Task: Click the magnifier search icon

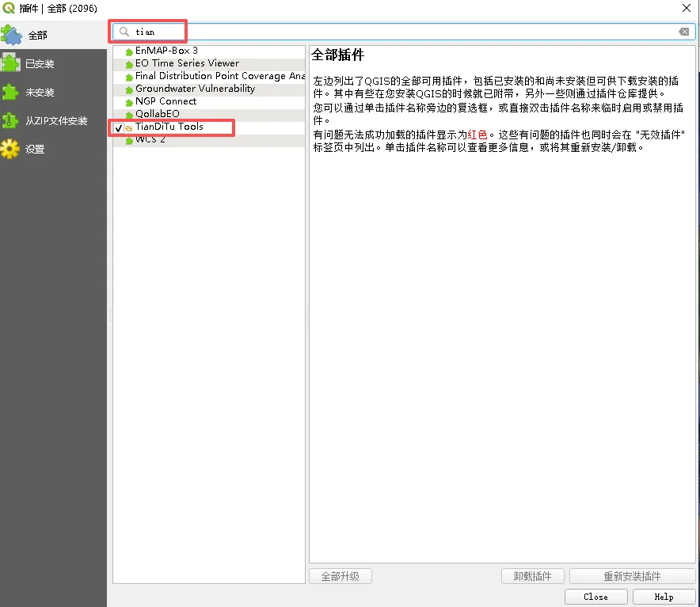Action: 124,32
